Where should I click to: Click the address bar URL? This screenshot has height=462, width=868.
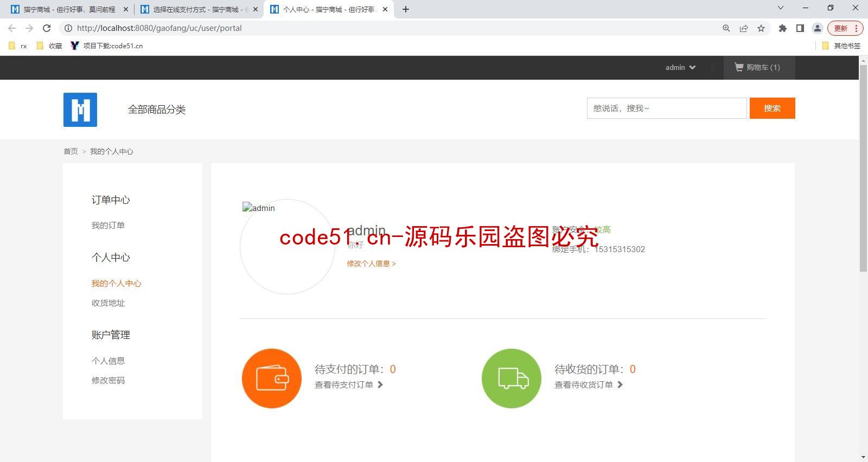pos(159,28)
